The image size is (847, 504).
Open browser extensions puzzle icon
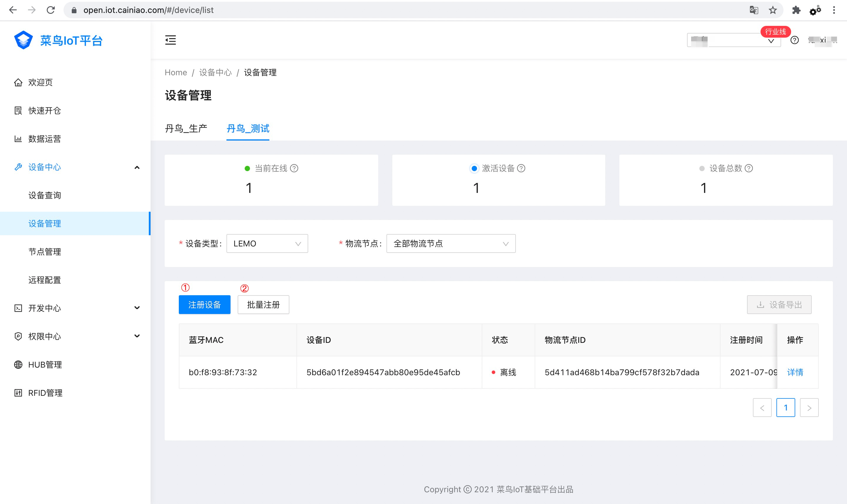tap(796, 10)
